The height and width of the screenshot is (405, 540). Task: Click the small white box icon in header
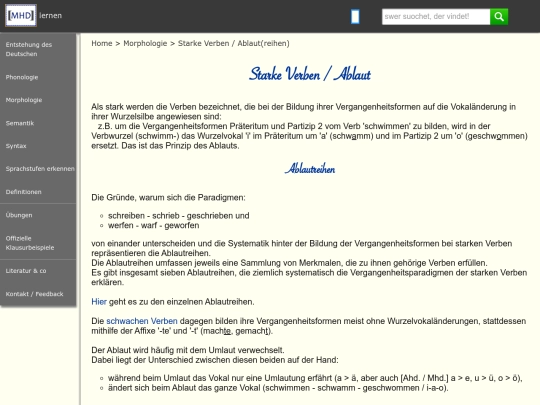(x=355, y=17)
